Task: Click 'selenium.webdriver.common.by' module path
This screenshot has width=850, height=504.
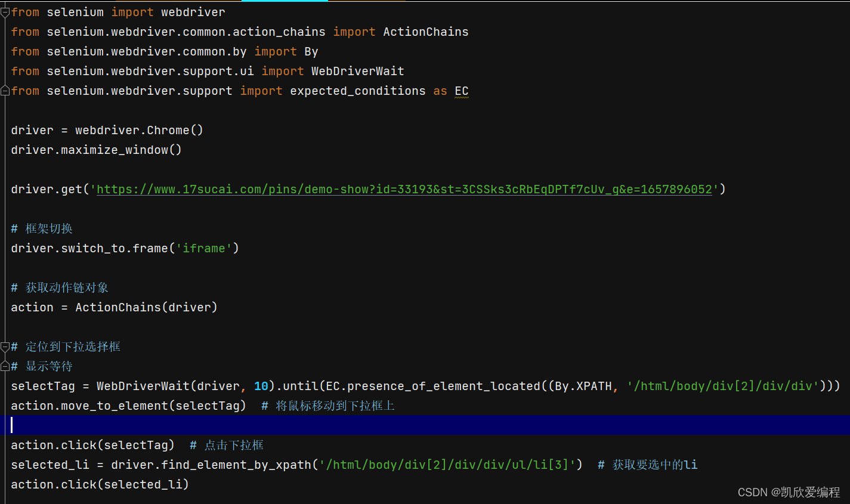Action: tap(147, 52)
